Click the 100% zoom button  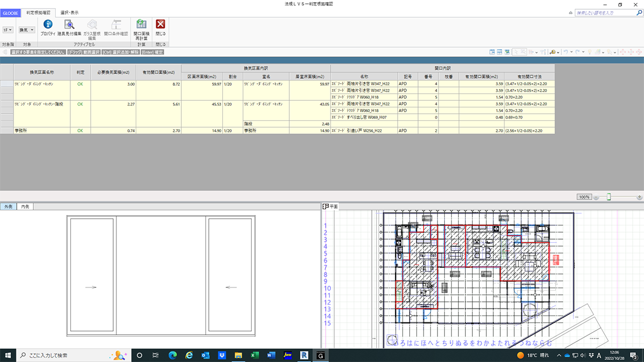584,197
